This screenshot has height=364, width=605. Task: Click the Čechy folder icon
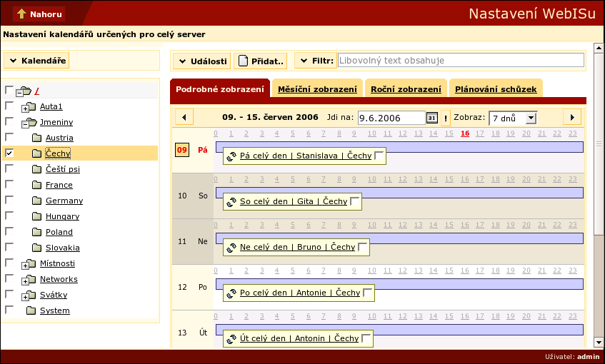tap(36, 154)
